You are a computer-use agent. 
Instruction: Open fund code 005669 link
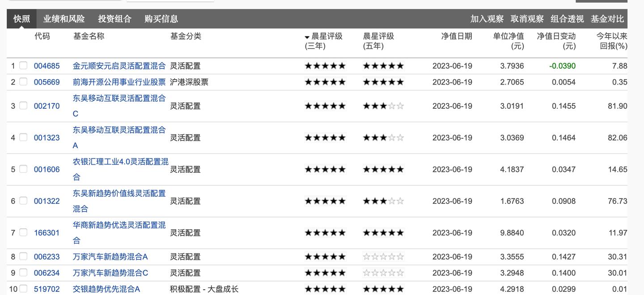[47, 82]
